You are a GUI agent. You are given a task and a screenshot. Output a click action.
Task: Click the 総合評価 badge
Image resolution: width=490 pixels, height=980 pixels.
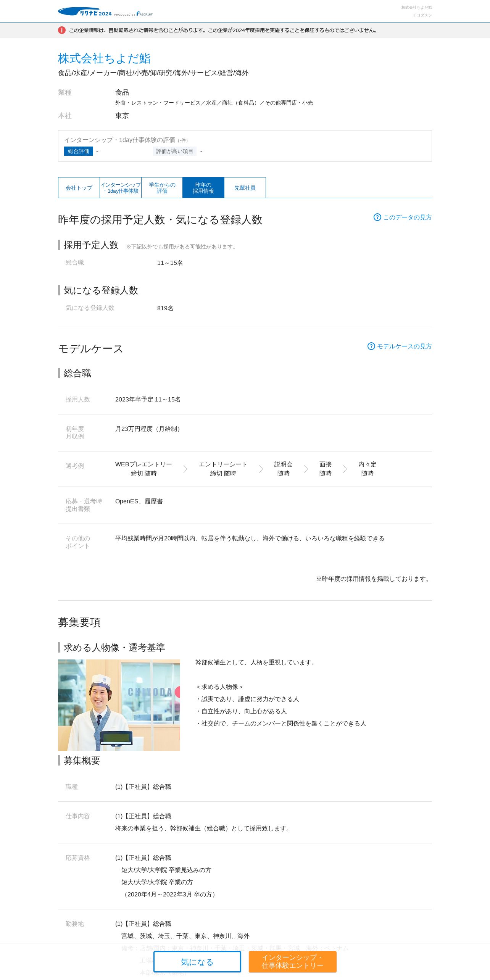79,151
